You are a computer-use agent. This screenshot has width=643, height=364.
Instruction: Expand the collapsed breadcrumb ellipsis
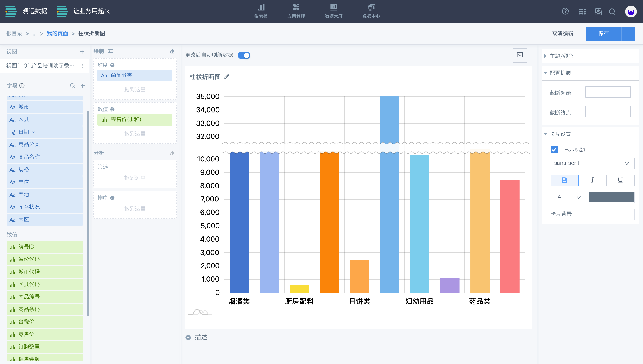pyautogui.click(x=34, y=33)
